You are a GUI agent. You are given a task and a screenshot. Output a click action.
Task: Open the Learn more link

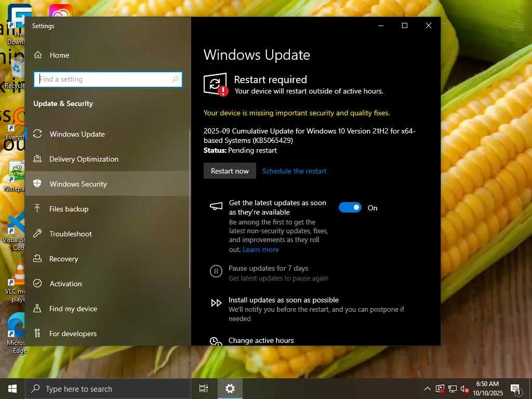[261, 249]
